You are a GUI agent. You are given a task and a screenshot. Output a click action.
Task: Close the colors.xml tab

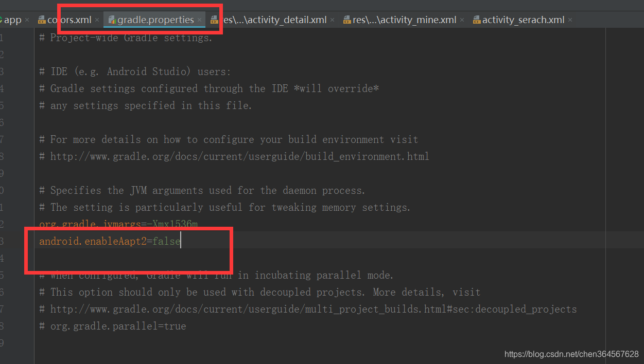(96, 20)
